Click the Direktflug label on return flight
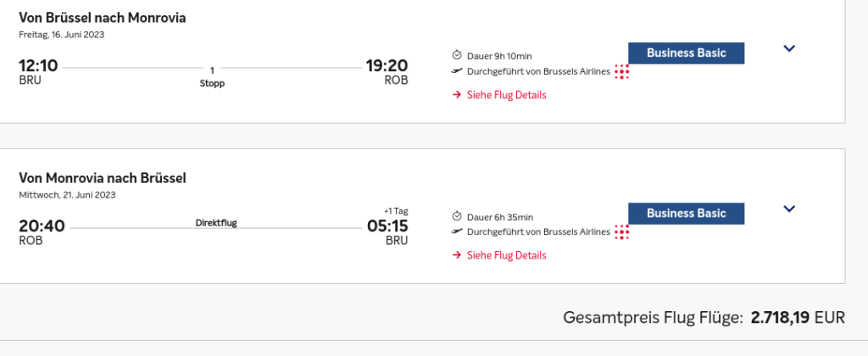The height and width of the screenshot is (356, 868). (216, 223)
